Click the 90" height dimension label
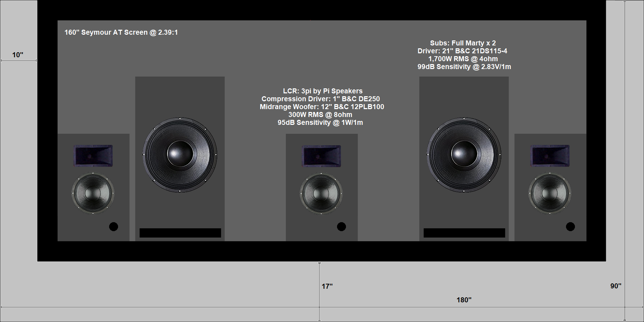The width and height of the screenshot is (644, 322). (x=615, y=286)
